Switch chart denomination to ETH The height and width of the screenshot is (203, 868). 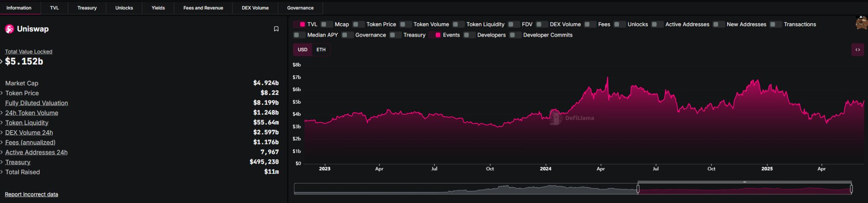tap(321, 50)
